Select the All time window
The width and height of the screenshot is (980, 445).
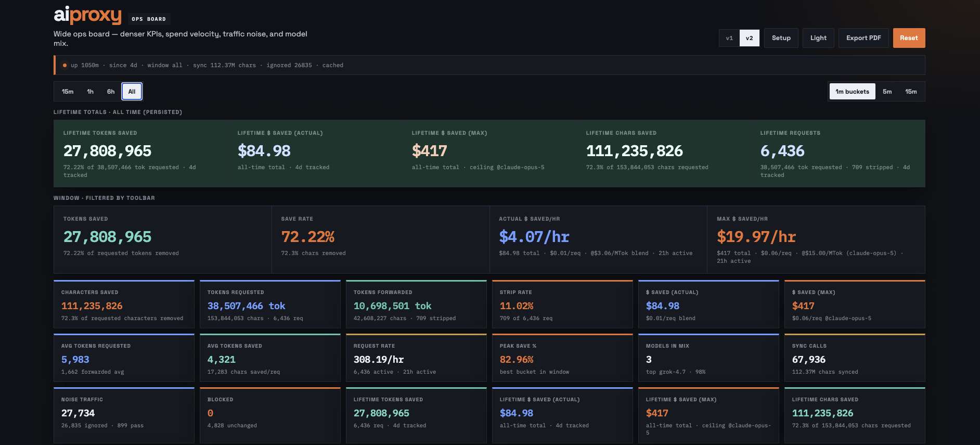(132, 92)
